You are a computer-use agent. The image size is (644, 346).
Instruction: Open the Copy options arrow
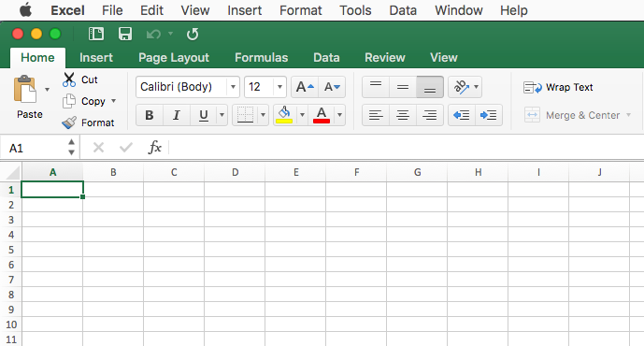113,101
